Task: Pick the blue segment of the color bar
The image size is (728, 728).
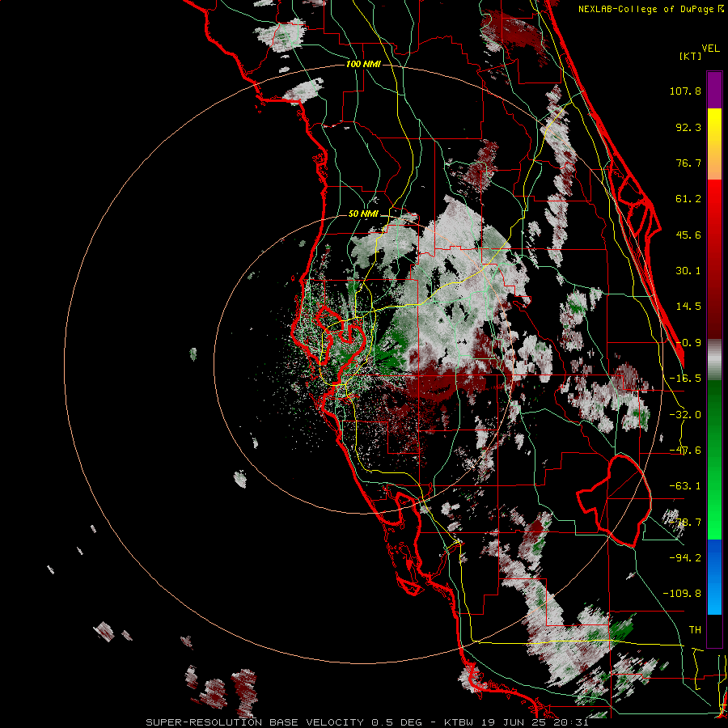Action: point(714,577)
